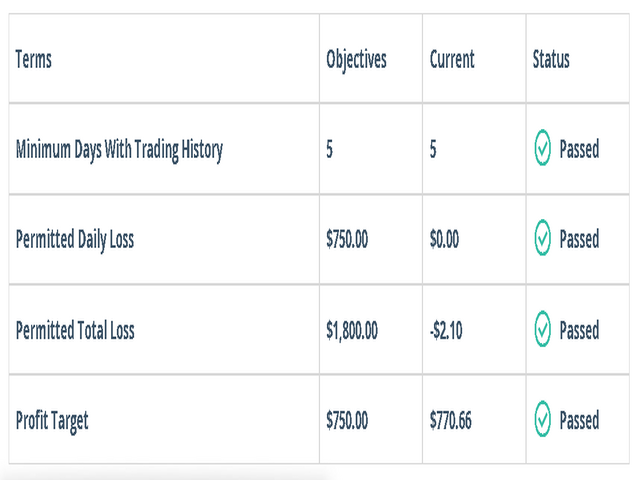Click the Profit Target passed checkmark icon
The image size is (640, 480).
tap(542, 419)
